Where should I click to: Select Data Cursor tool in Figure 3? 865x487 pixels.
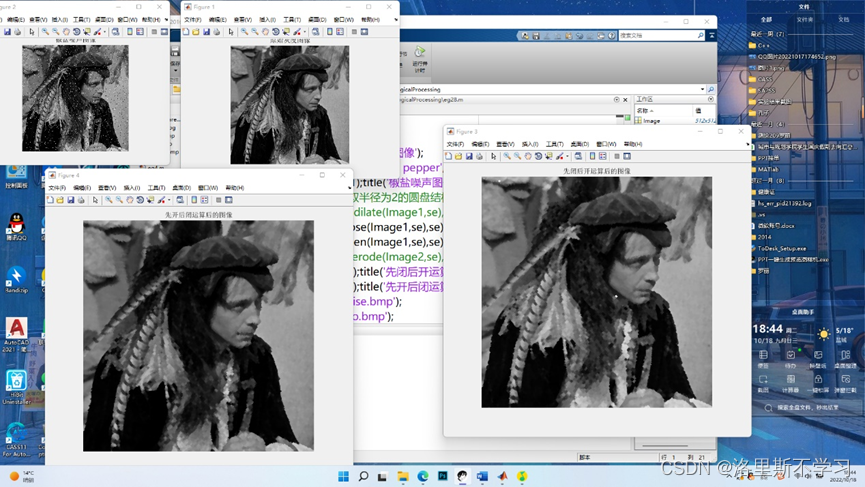tap(549, 156)
